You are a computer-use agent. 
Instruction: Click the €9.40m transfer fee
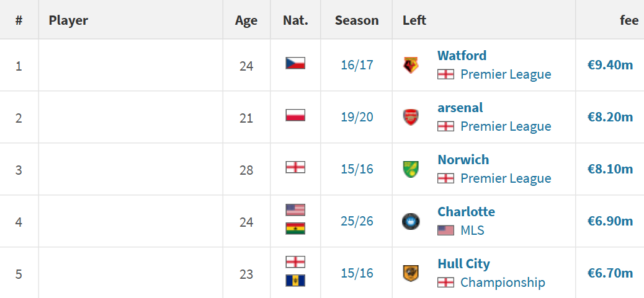610,65
